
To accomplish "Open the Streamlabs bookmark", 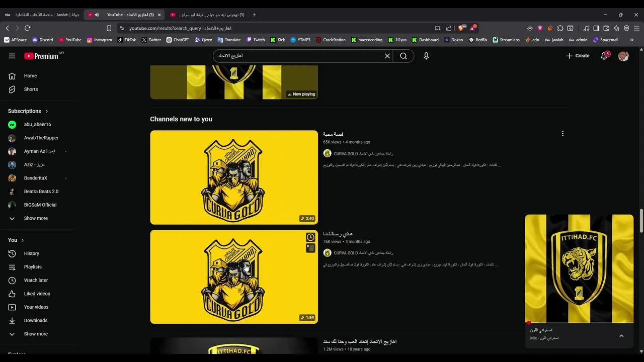I will point(506,40).
